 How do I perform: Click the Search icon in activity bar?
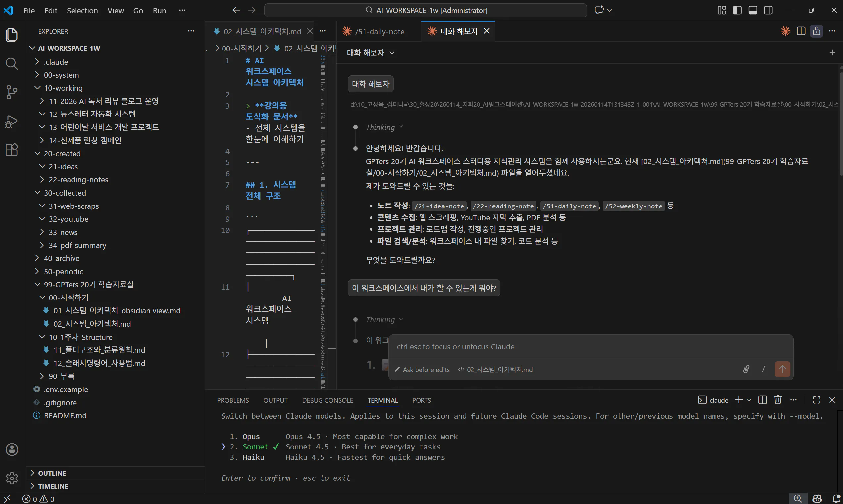click(x=12, y=63)
